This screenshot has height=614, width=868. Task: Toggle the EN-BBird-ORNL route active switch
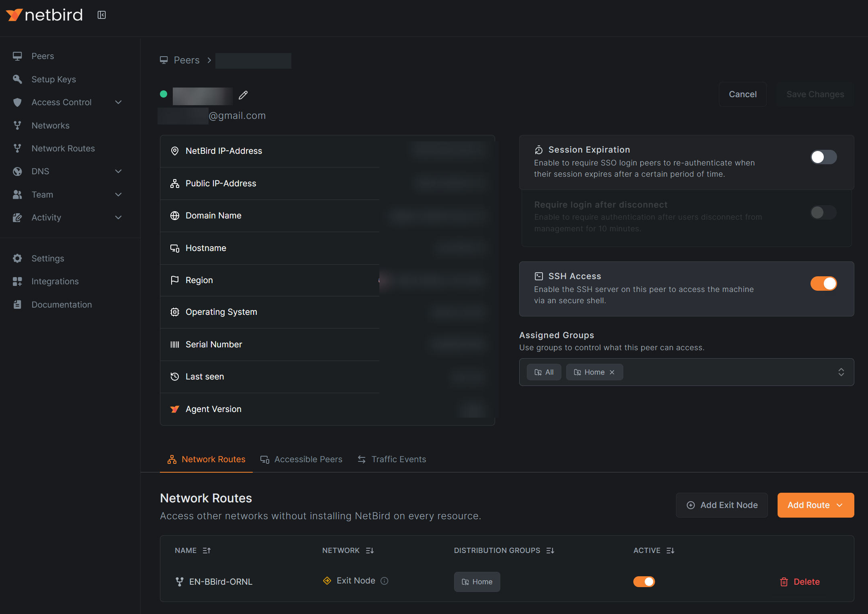pos(644,581)
